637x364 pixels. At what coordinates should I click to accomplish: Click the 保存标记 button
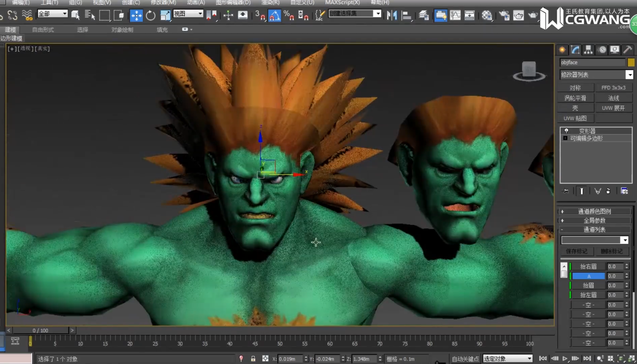pos(576,251)
